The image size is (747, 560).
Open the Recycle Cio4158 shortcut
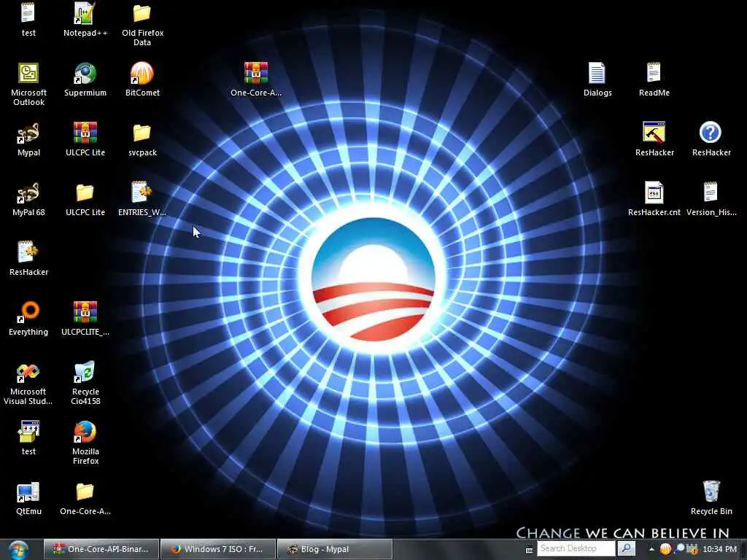tap(85, 373)
